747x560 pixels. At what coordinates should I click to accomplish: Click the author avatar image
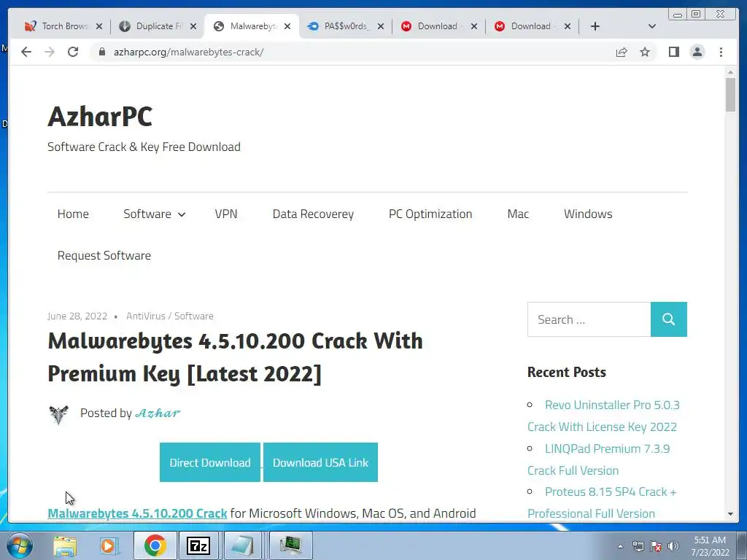coord(58,414)
